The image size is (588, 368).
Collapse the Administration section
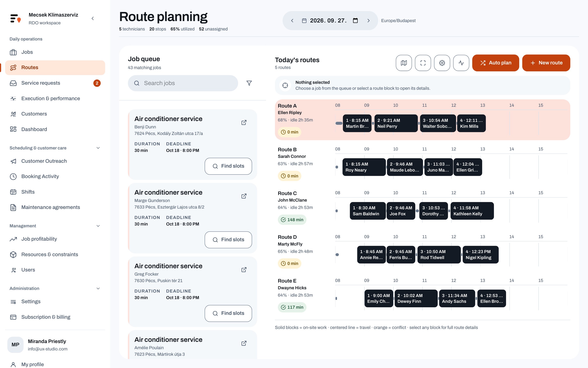click(98, 288)
